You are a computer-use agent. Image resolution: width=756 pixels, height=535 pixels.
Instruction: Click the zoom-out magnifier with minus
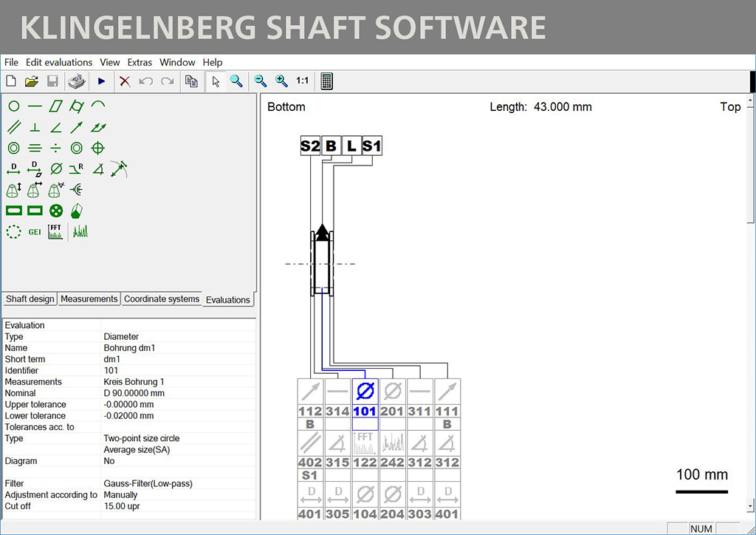coord(261,81)
